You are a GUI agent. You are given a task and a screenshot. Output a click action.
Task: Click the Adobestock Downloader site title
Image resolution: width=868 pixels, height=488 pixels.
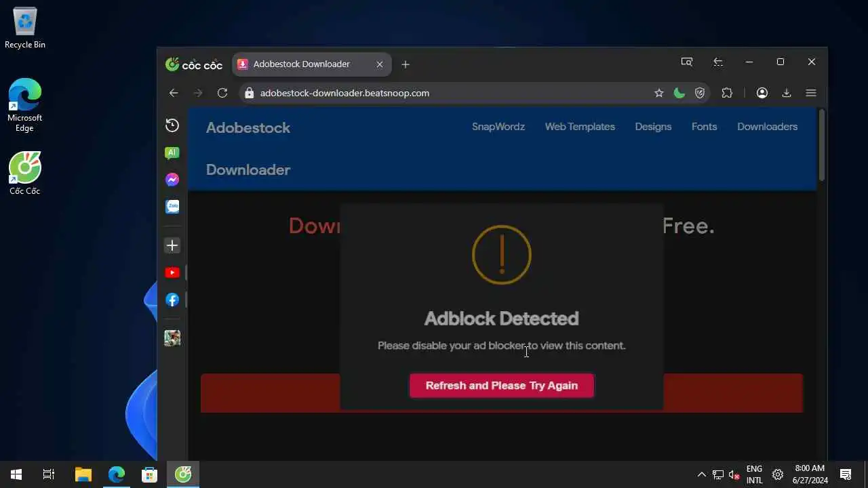coord(248,148)
